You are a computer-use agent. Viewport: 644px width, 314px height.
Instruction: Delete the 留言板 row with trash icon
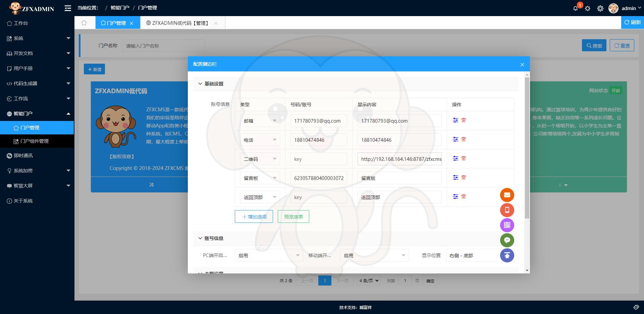pyautogui.click(x=464, y=178)
